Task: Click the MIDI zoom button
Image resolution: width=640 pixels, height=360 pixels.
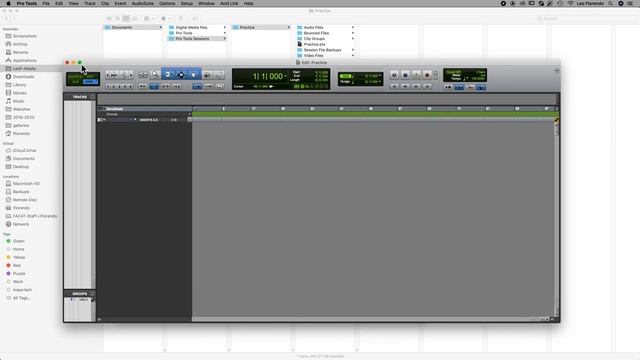Action: [124, 75]
